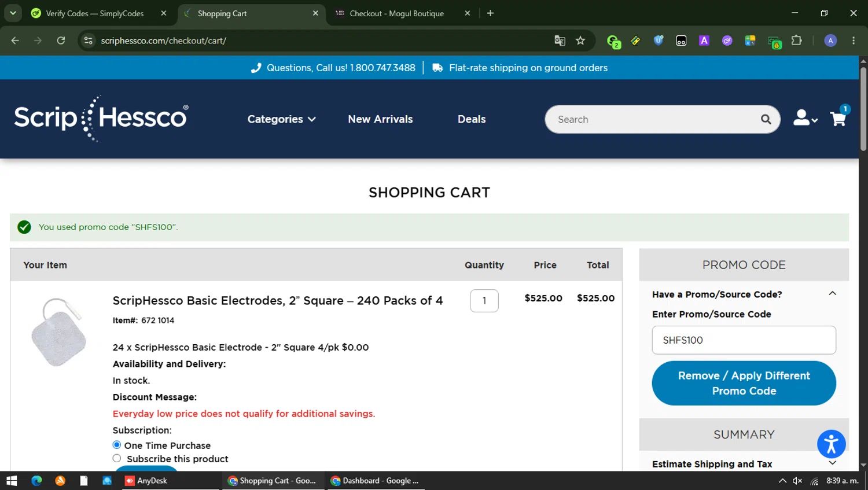868x490 pixels.
Task: Click Flat-rate shipping on ground orders
Action: 528,68
